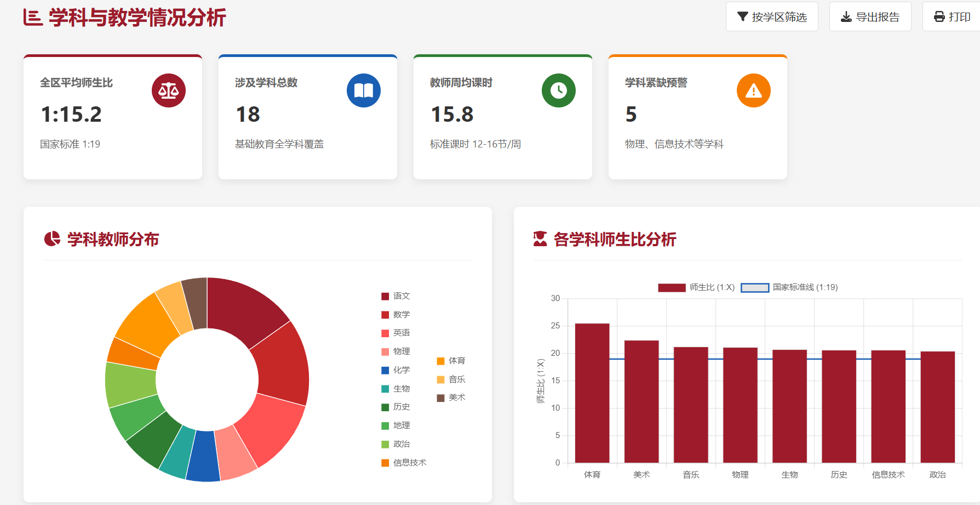Click the teacher icon beside 各学科师生比分析
Screen dimensions: 980x505
[x=540, y=239]
